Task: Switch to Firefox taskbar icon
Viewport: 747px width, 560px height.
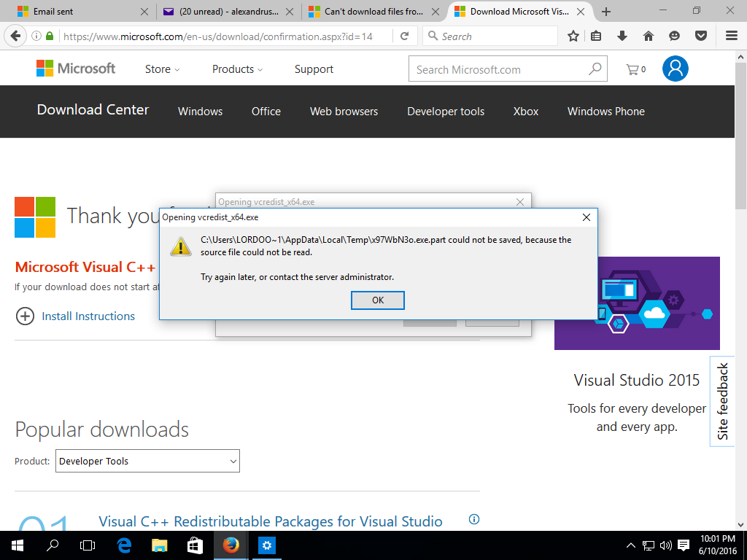Action: 231,545
